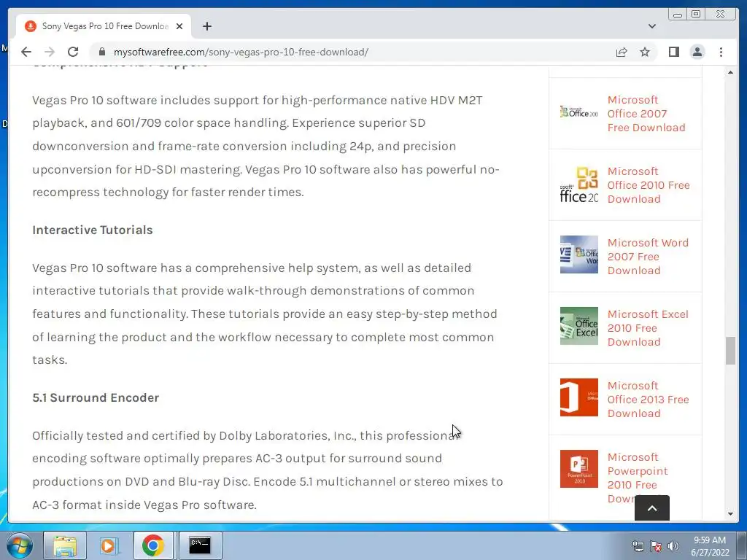
Task: Share this page icon
Action: 622,52
